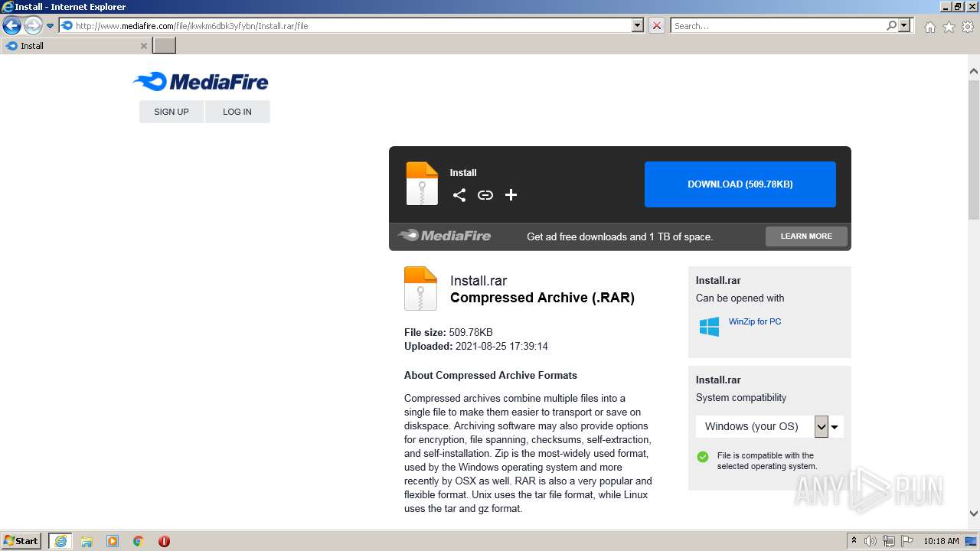Click the mediafire.com address bar
Viewport: 980px width, 551px height.
point(352,26)
